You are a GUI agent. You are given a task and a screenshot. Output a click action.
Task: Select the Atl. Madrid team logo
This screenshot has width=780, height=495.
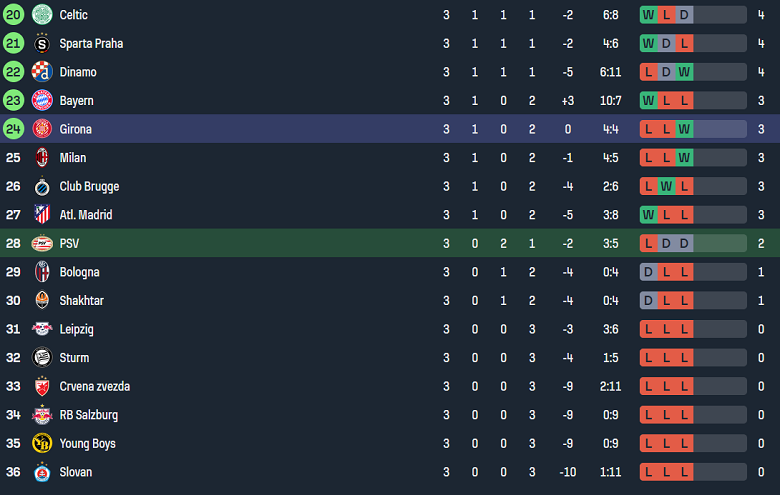(42, 215)
